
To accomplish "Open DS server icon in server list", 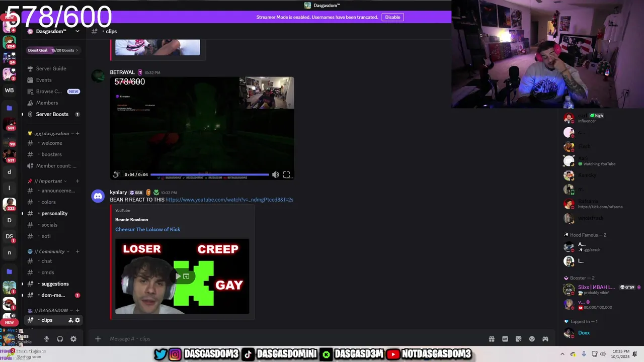I will [9, 236].
